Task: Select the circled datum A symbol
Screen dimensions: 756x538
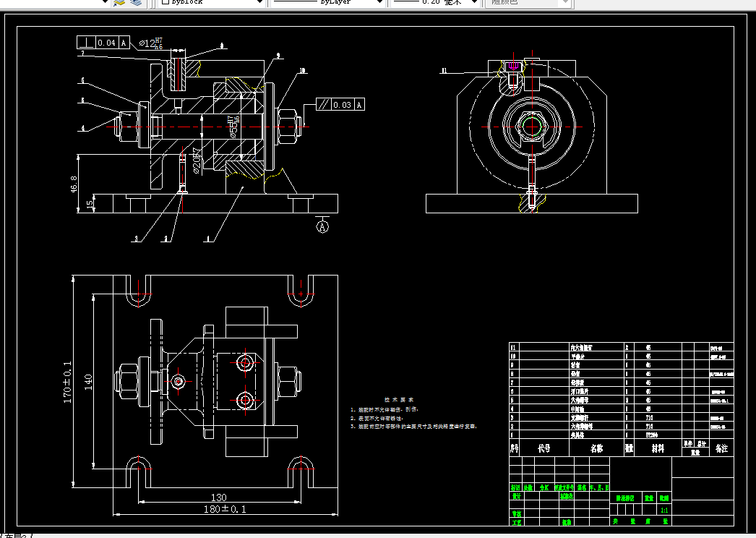Action: (x=322, y=226)
